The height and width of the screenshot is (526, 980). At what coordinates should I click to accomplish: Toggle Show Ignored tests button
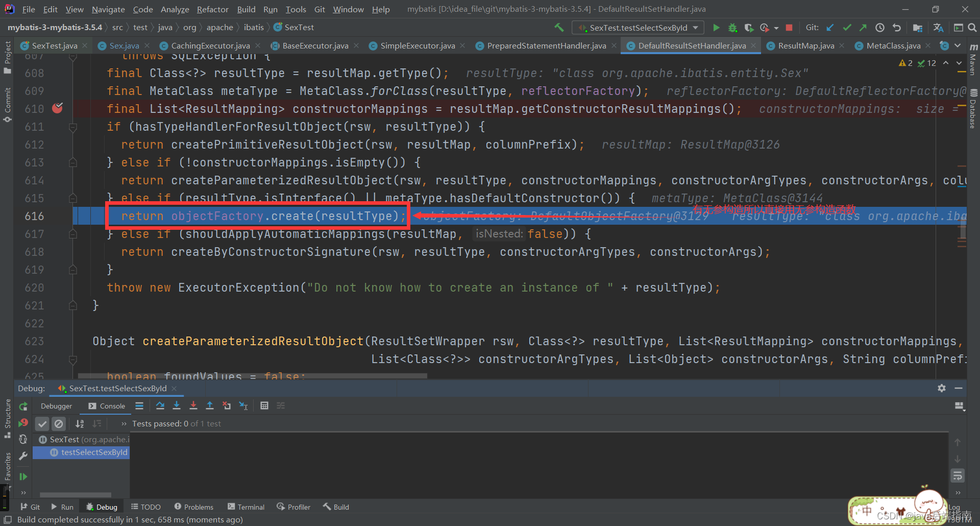point(59,423)
